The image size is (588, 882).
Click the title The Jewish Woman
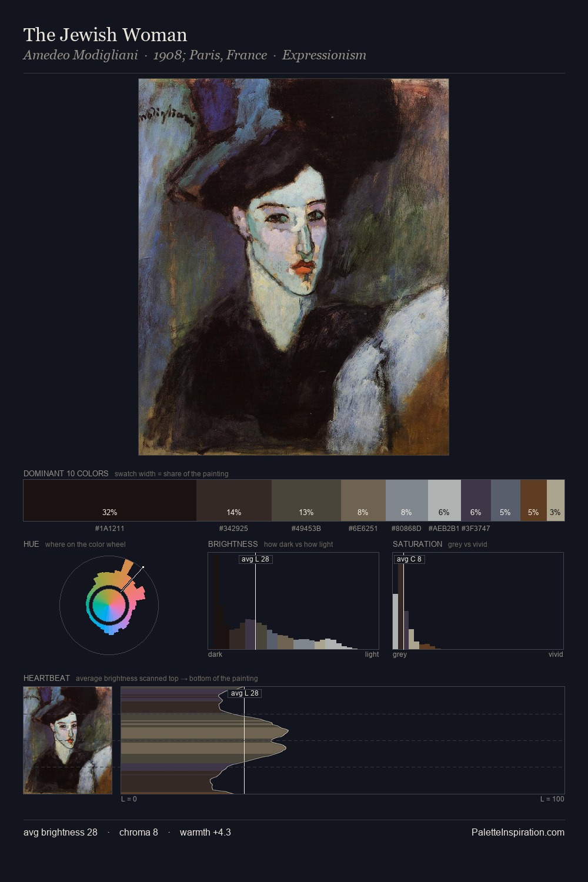coord(105,35)
